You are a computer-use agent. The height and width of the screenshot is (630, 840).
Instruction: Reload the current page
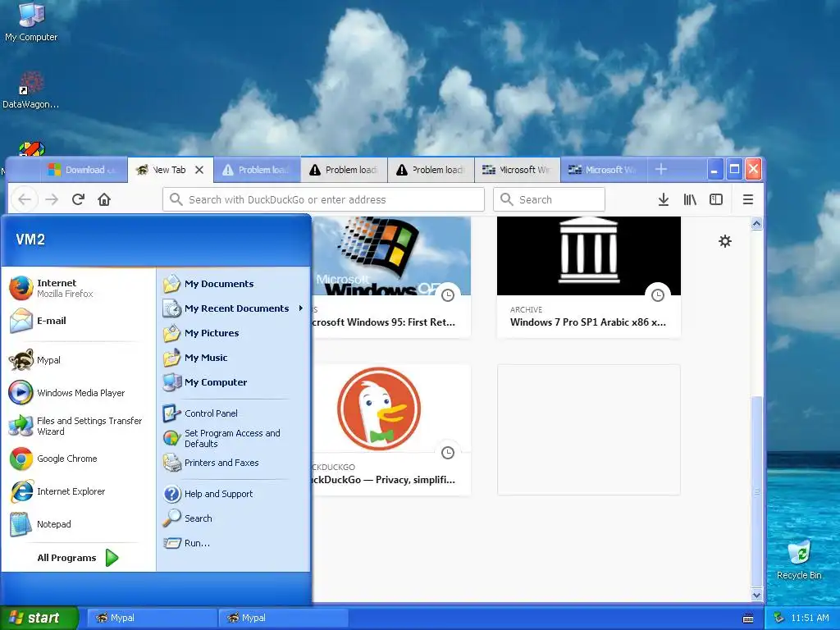pos(78,199)
